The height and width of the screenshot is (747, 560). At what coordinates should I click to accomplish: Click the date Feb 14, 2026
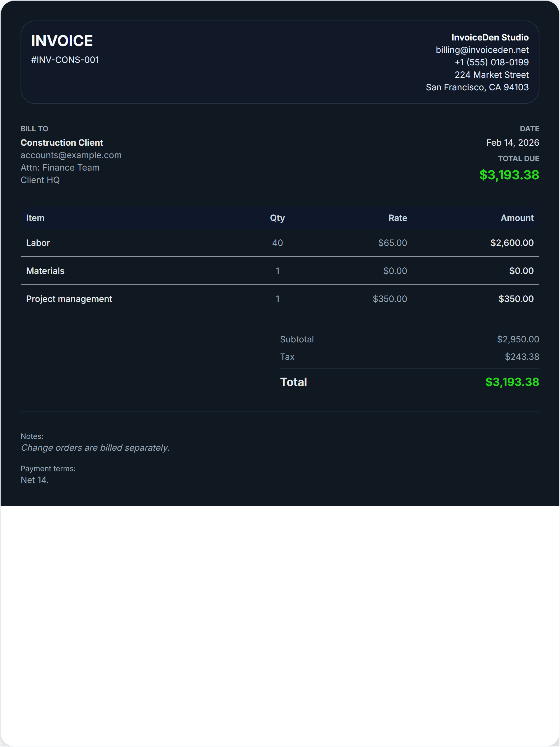point(512,143)
